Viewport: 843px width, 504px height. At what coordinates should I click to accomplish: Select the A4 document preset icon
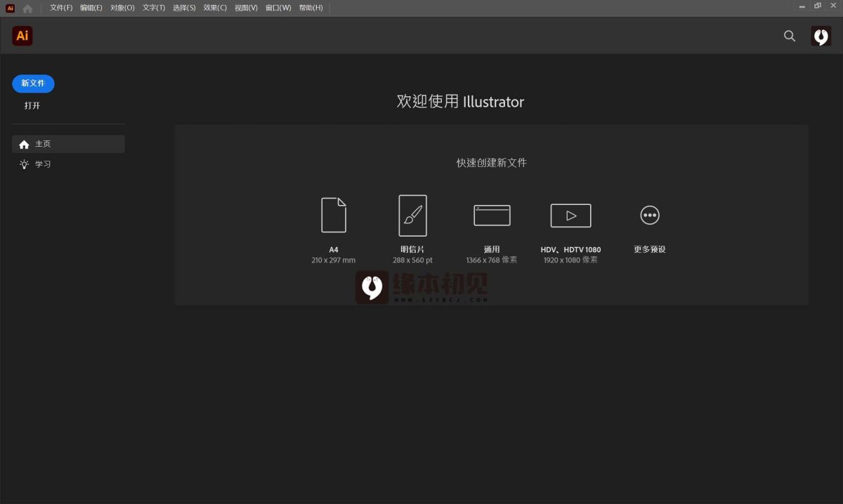[x=334, y=215]
